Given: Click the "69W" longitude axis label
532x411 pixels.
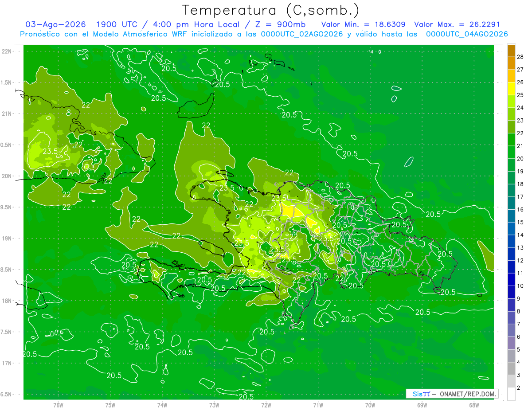Looking at the screenshot, I should [x=422, y=405].
